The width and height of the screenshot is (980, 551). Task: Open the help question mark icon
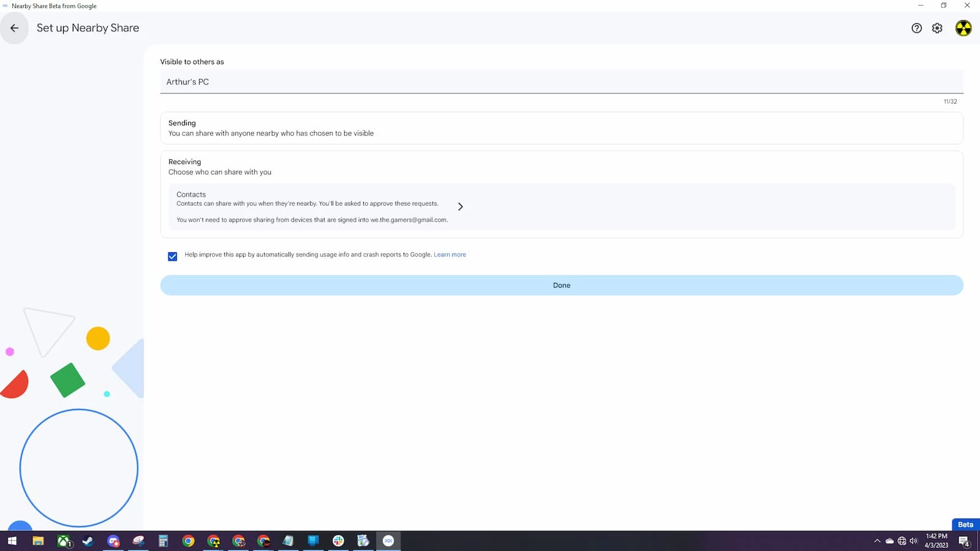916,28
